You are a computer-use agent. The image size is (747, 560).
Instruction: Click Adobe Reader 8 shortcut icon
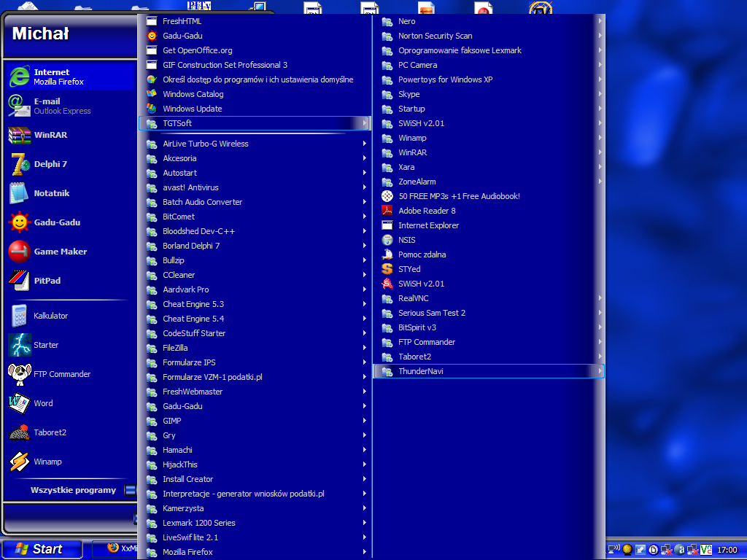387,211
